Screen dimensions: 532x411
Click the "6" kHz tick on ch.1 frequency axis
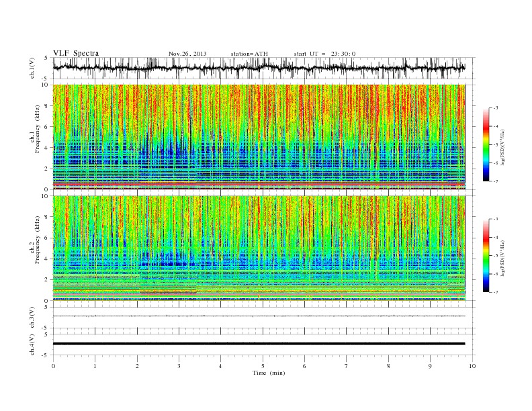pos(46,127)
